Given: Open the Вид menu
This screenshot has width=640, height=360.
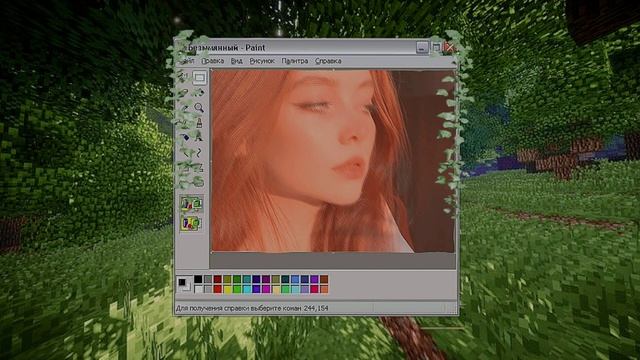Looking at the screenshot, I should [x=236, y=61].
